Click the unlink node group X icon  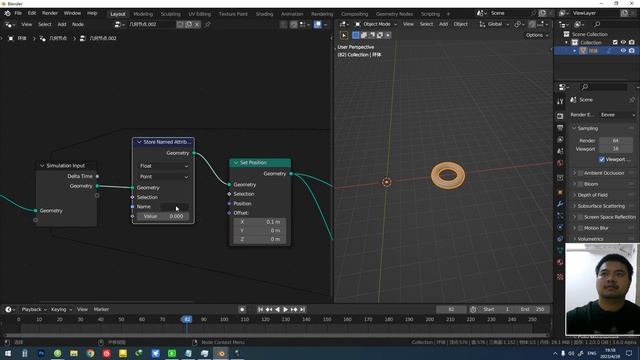point(197,24)
